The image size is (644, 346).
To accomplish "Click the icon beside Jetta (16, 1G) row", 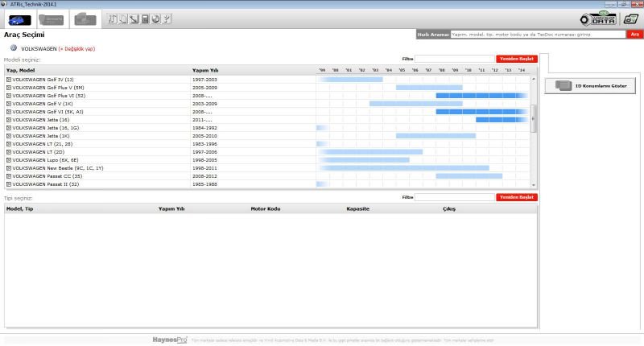I will click(x=9, y=128).
